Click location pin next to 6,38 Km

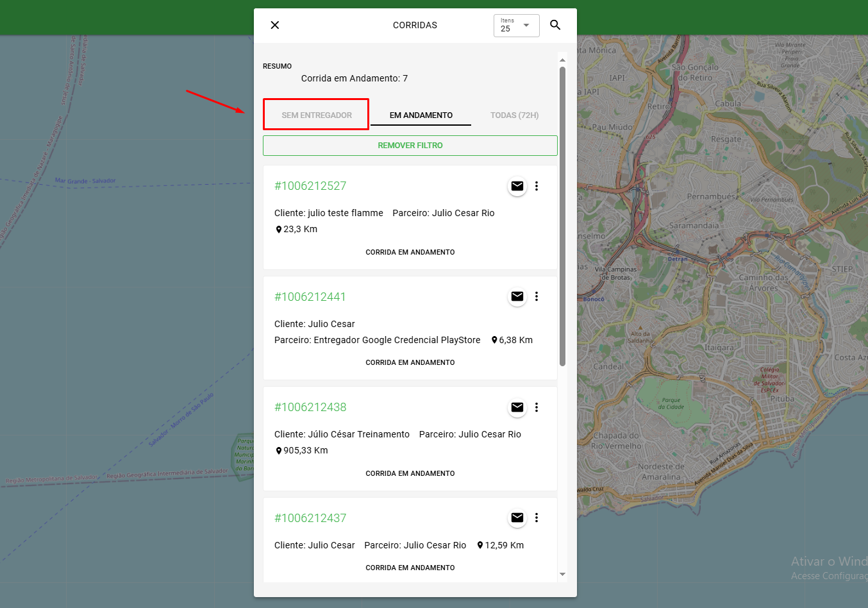pos(494,340)
